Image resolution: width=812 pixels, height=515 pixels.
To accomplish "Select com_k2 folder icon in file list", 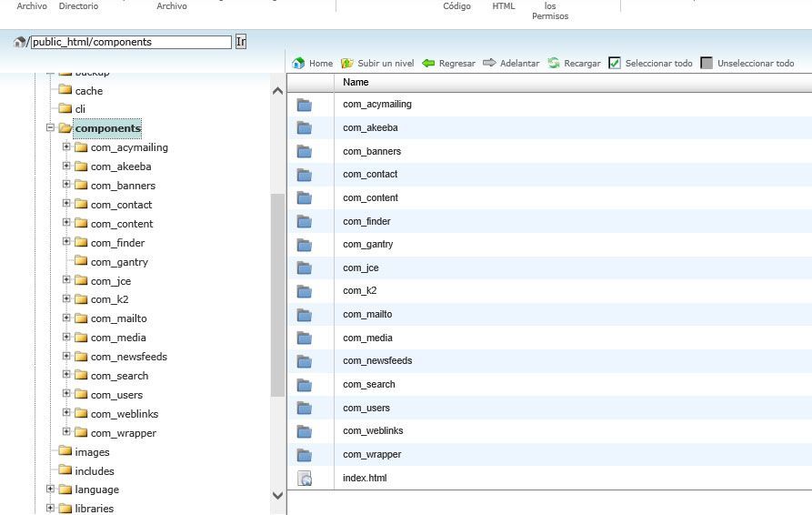I will (305, 292).
